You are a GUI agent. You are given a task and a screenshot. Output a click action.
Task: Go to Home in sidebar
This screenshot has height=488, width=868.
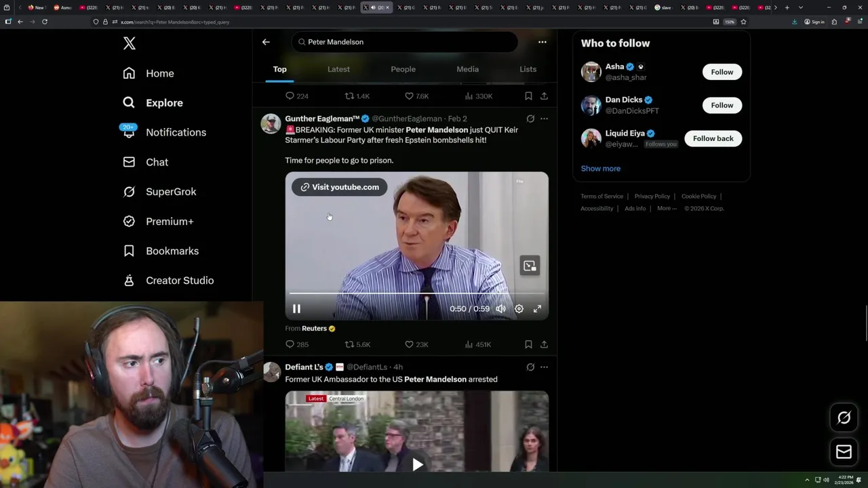(x=149, y=73)
